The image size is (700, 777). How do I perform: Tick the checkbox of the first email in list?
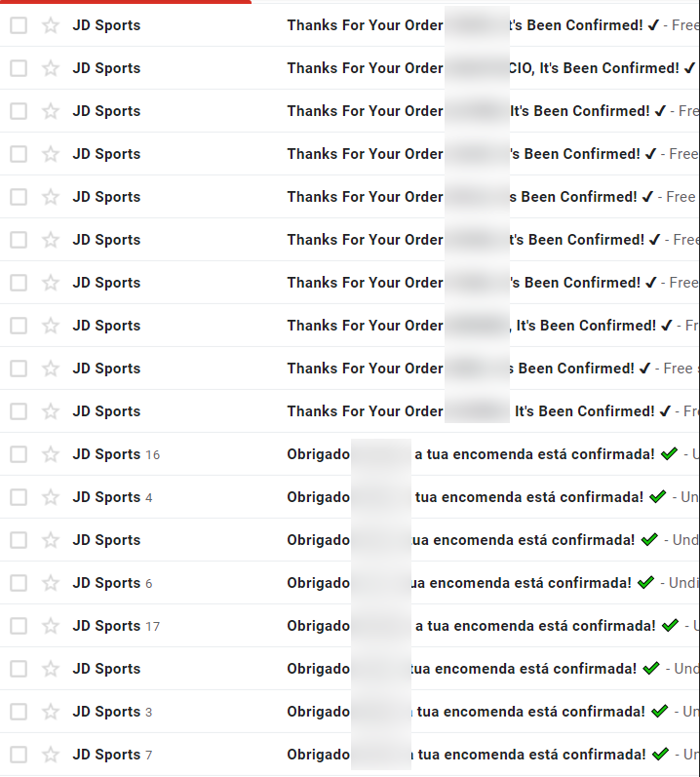click(x=19, y=25)
